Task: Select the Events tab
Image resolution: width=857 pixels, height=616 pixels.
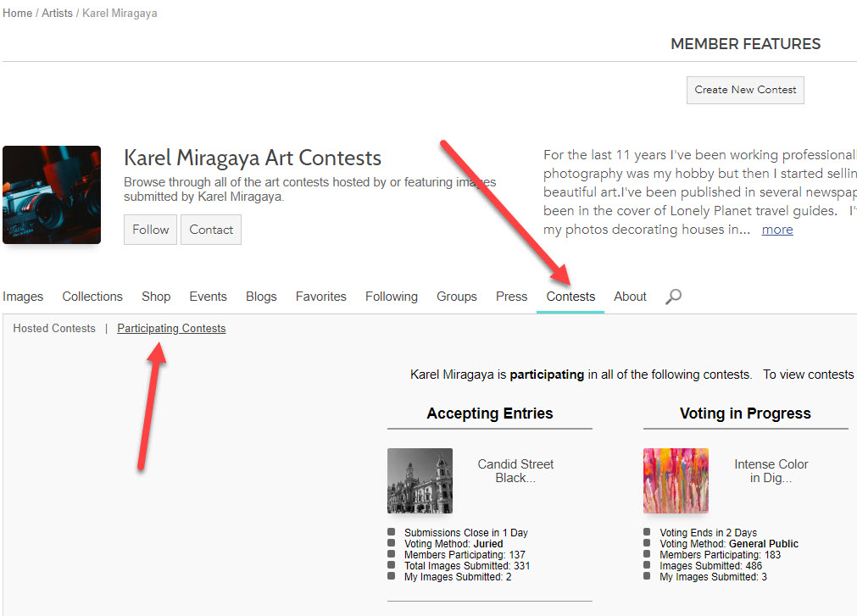Action: 208,297
